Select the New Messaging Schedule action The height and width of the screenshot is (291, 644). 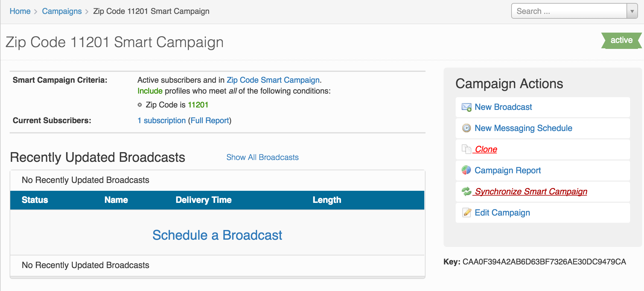click(x=523, y=128)
